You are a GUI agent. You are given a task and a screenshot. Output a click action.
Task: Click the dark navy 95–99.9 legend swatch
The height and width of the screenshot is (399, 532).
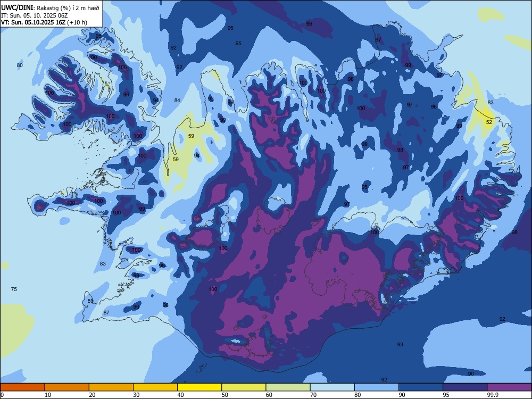465,387
